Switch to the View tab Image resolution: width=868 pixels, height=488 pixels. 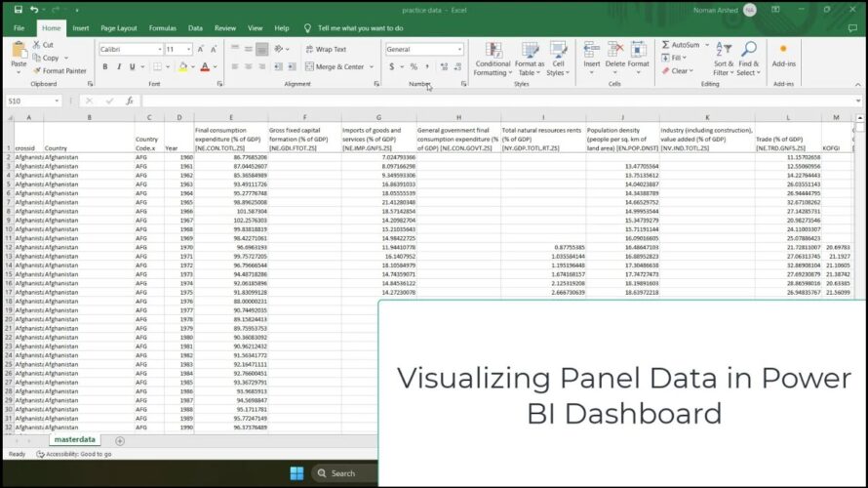click(255, 27)
